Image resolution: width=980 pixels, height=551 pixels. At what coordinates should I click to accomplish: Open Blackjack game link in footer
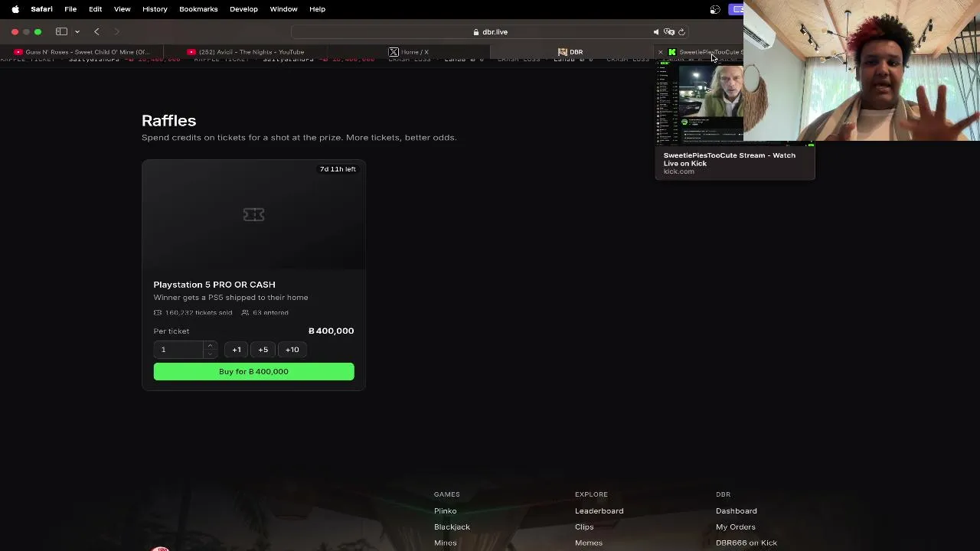tap(452, 527)
